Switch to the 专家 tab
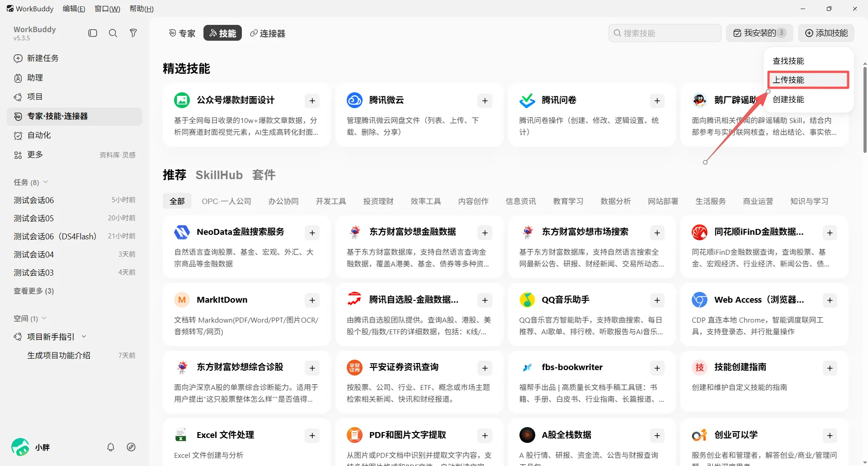868x466 pixels. 182,33
